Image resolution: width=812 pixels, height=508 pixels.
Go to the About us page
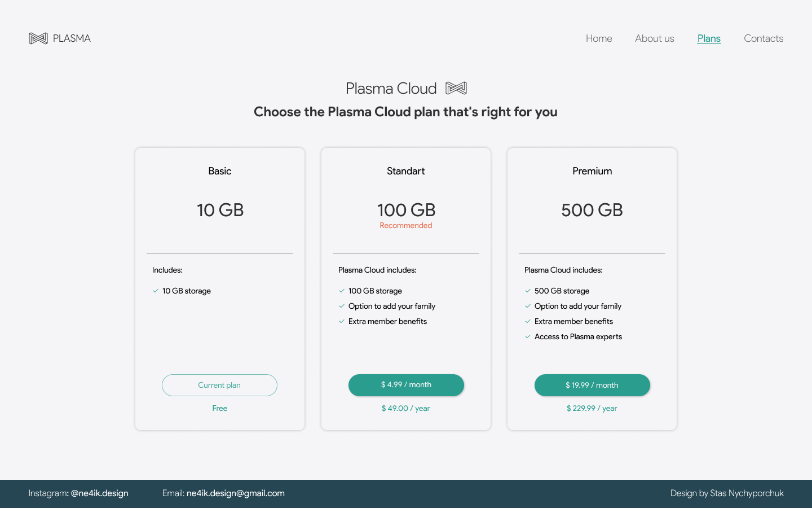(655, 38)
